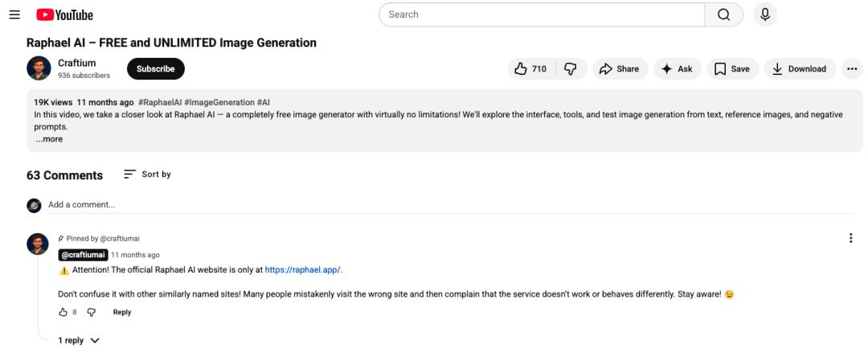Click the search magnifier button
Image resolution: width=868 pixels, height=353 pixels.
click(x=723, y=14)
